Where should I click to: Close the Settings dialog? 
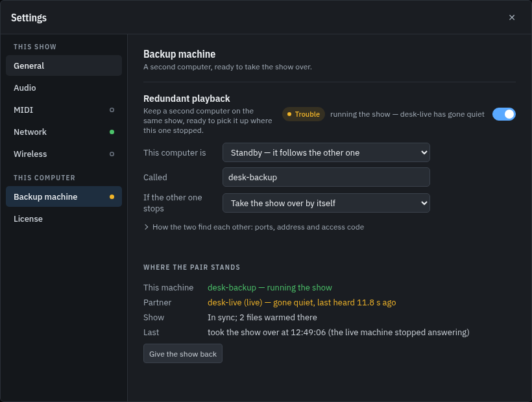[512, 18]
